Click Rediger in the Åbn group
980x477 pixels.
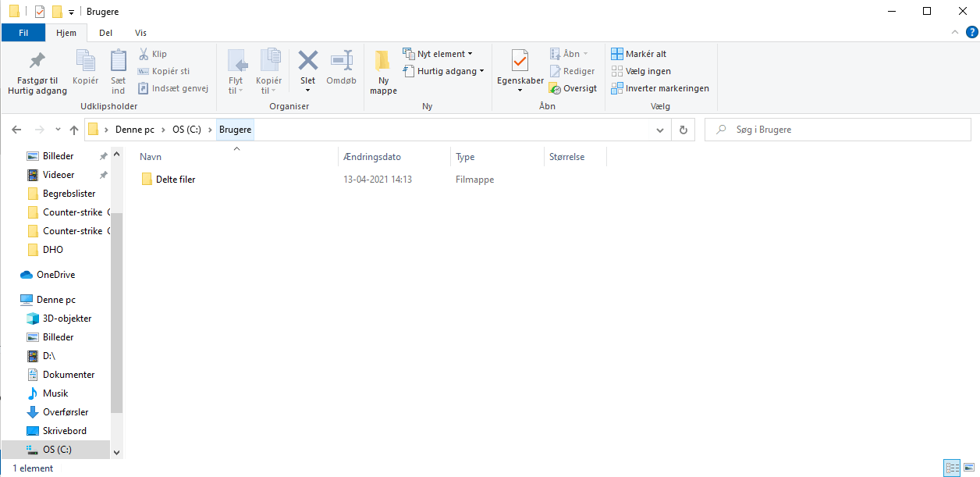tap(572, 71)
